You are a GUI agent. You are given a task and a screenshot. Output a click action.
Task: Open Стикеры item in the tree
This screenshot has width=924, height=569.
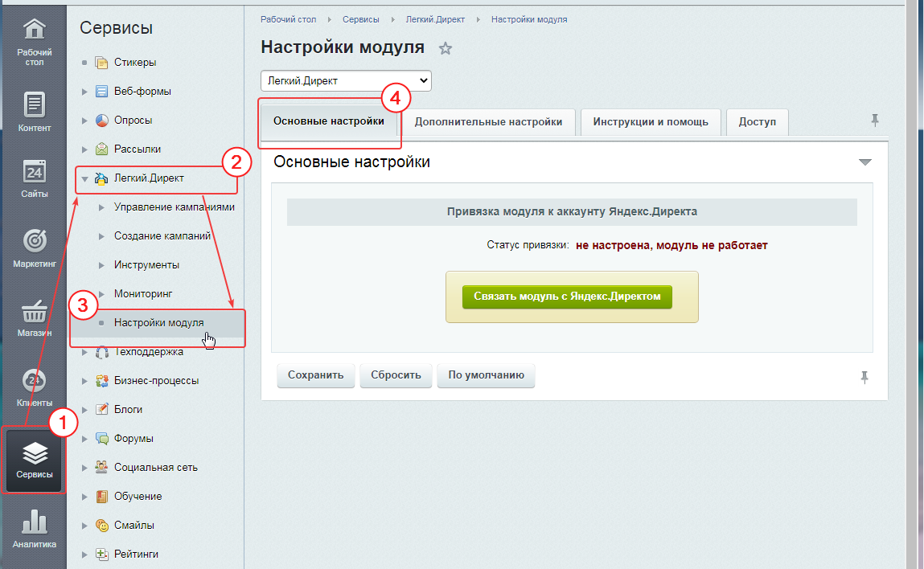click(x=135, y=63)
